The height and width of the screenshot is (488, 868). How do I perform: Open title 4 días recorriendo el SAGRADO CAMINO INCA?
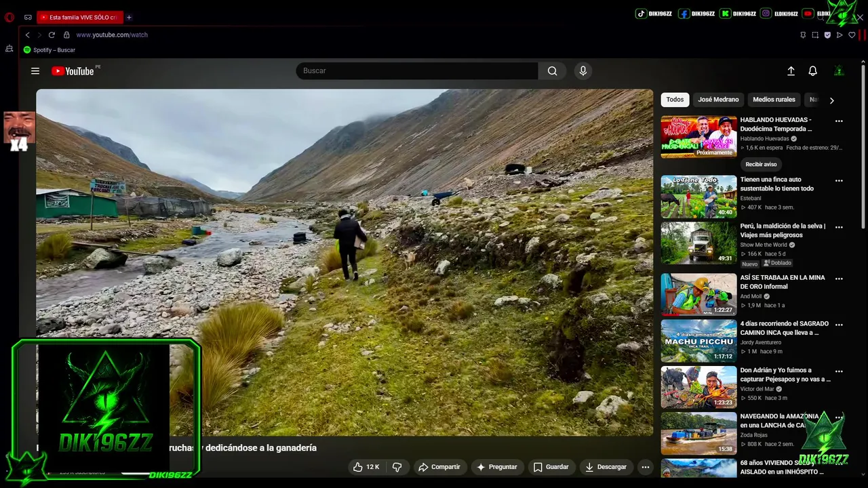[785, 328]
